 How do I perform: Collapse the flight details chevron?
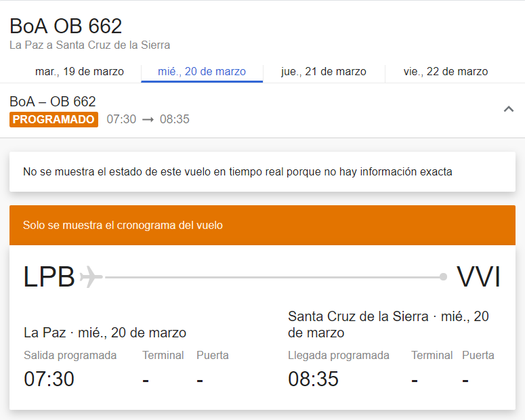[509, 110]
